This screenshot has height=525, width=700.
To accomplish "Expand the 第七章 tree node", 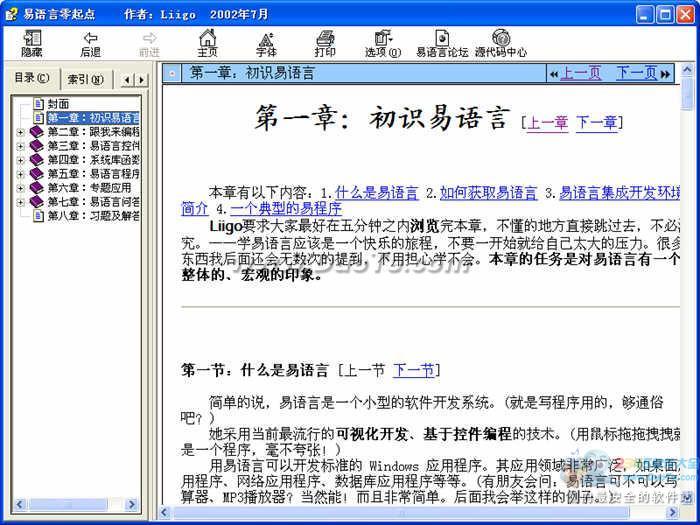I will 20,202.
